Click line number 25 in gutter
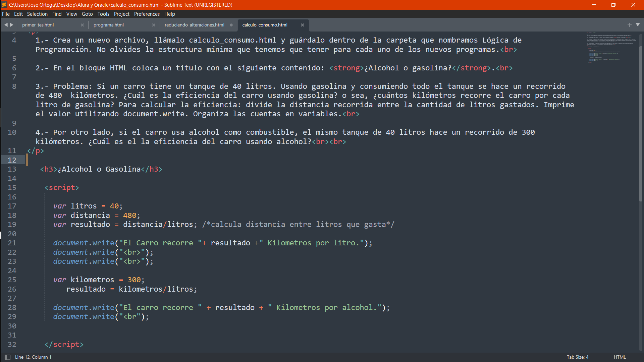 12,280
